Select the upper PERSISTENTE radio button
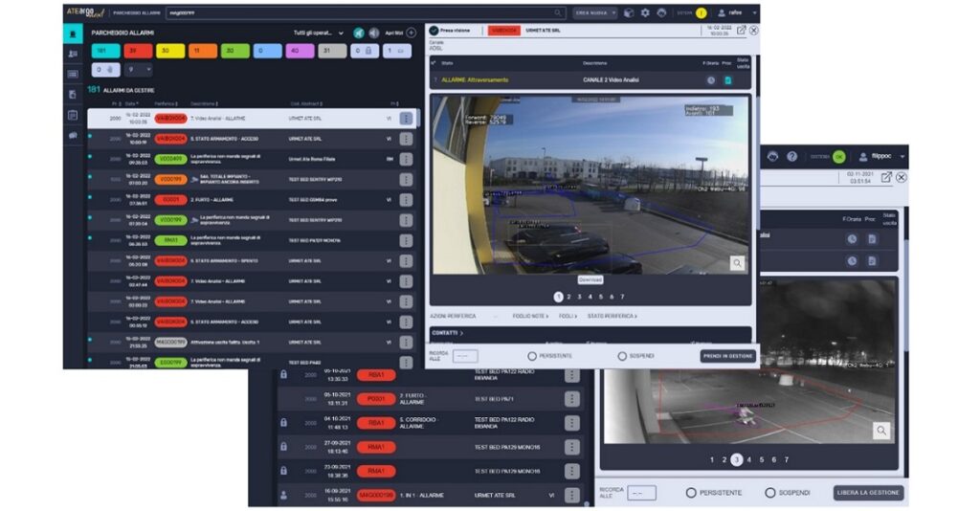Viewport: 980px width, 511px height. tap(532, 356)
